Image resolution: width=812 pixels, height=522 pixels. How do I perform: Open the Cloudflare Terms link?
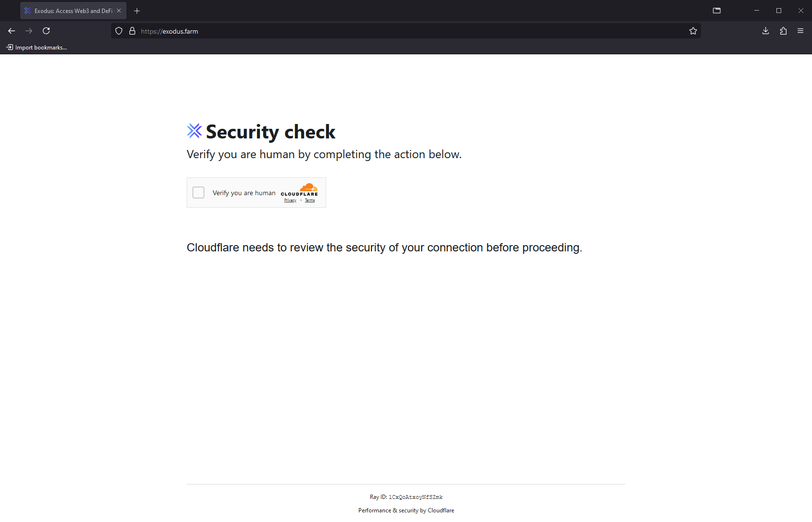click(310, 200)
